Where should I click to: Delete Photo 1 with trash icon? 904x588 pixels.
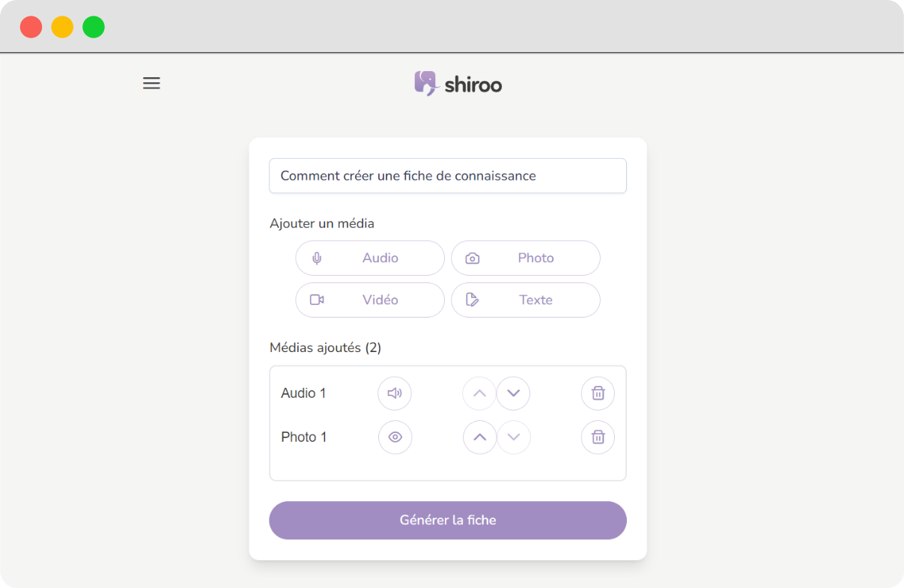tap(598, 437)
